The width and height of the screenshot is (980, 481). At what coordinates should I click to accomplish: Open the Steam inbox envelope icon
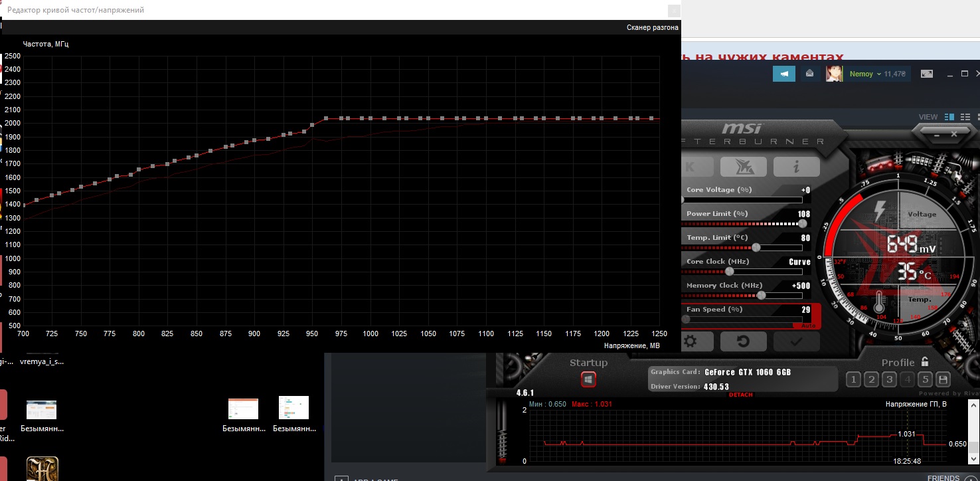coord(809,74)
